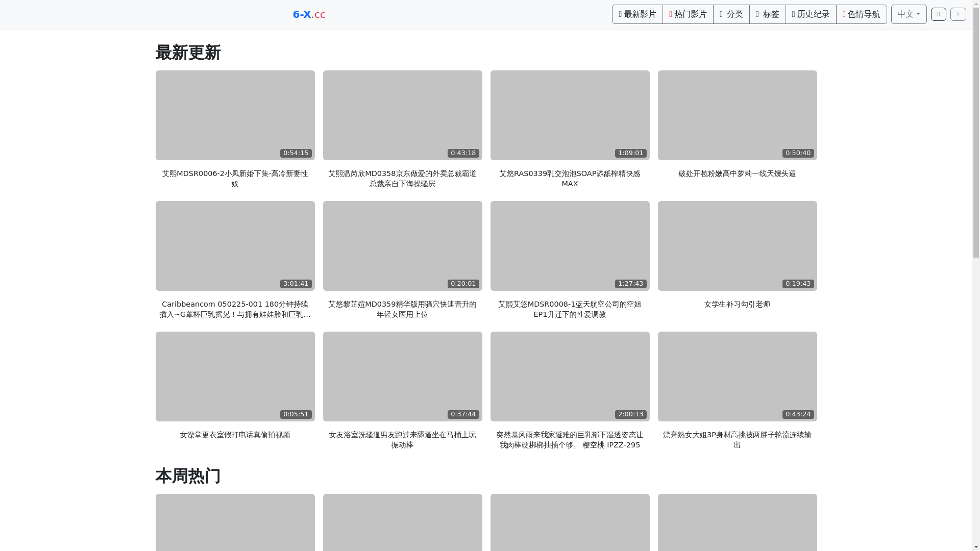980x551 pixels.
Task: Open the thumbnail with duration 1:09:01
Action: pyautogui.click(x=570, y=115)
